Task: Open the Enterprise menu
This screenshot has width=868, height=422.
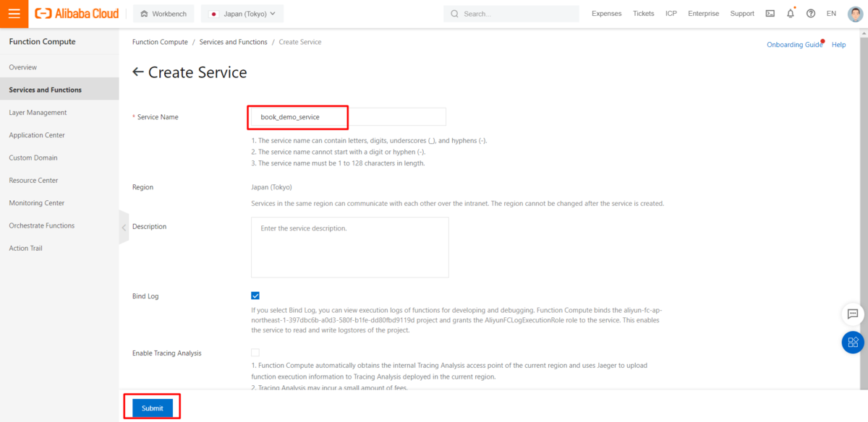Action: point(703,14)
